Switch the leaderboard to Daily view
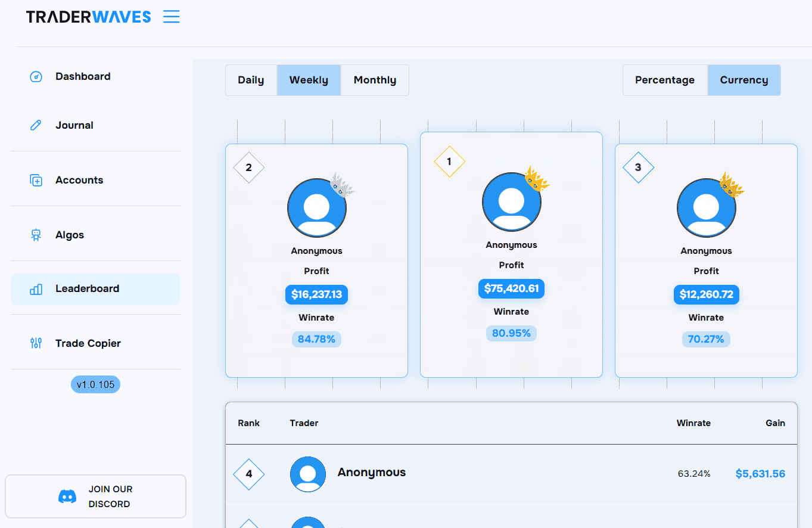812x528 pixels. pos(251,79)
